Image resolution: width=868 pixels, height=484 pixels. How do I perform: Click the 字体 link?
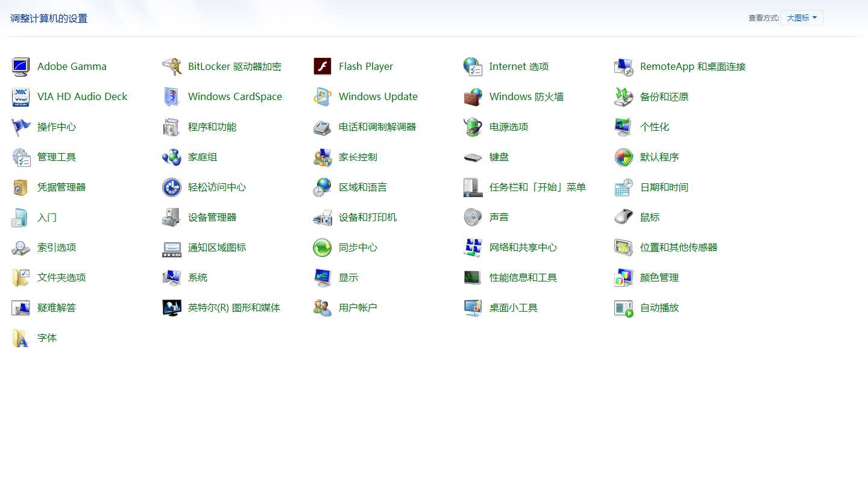point(47,338)
